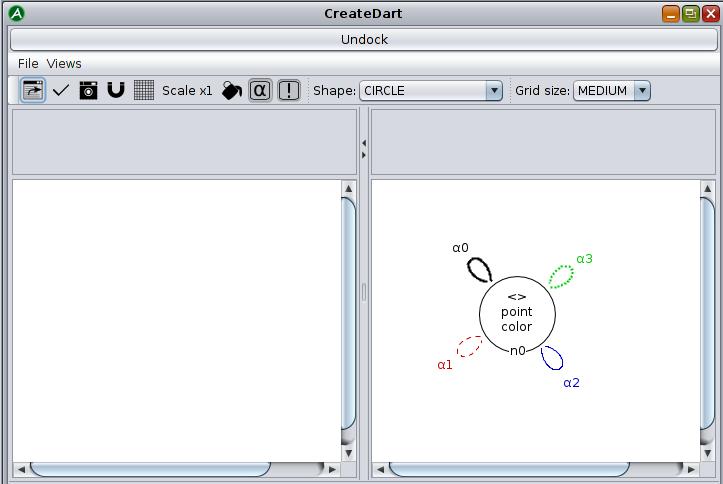The height and width of the screenshot is (484, 723).
Task: Click left pane horizontal scrollbar thumb
Action: tap(150, 470)
